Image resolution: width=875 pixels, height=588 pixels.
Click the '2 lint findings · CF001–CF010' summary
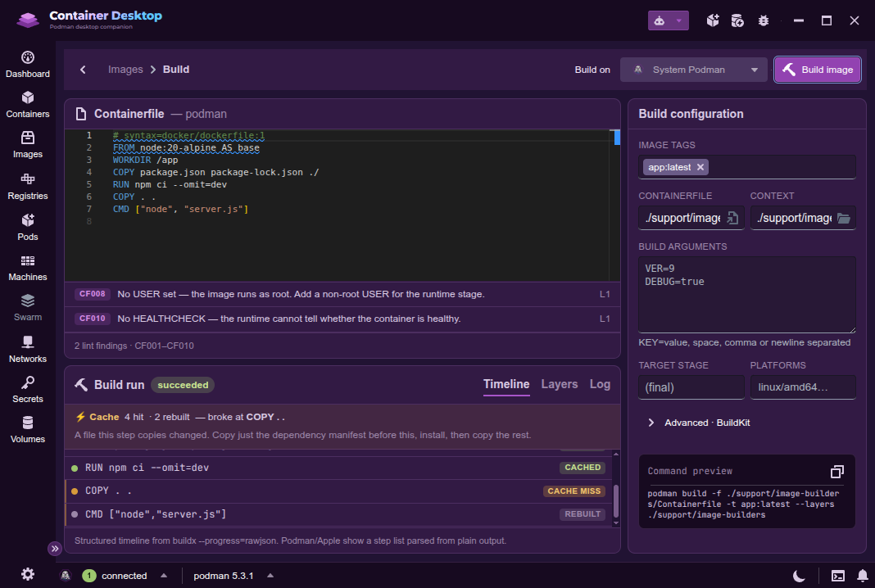134,346
